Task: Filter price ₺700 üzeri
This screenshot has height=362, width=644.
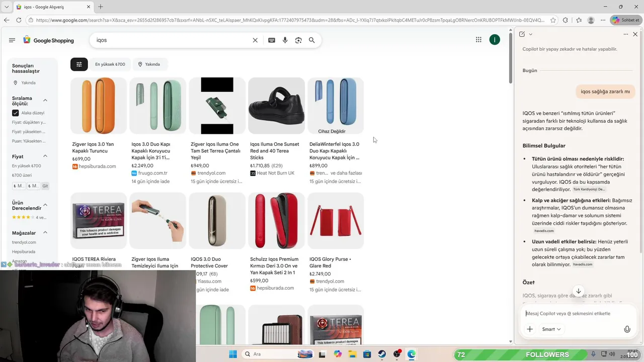Action: pyautogui.click(x=22, y=175)
